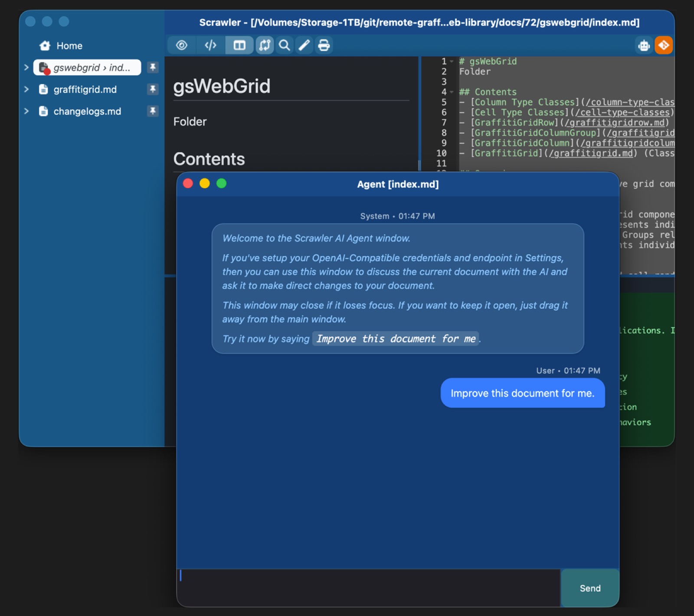The height and width of the screenshot is (616, 694).
Task: Click the Contents heading in preview
Action: click(x=209, y=159)
